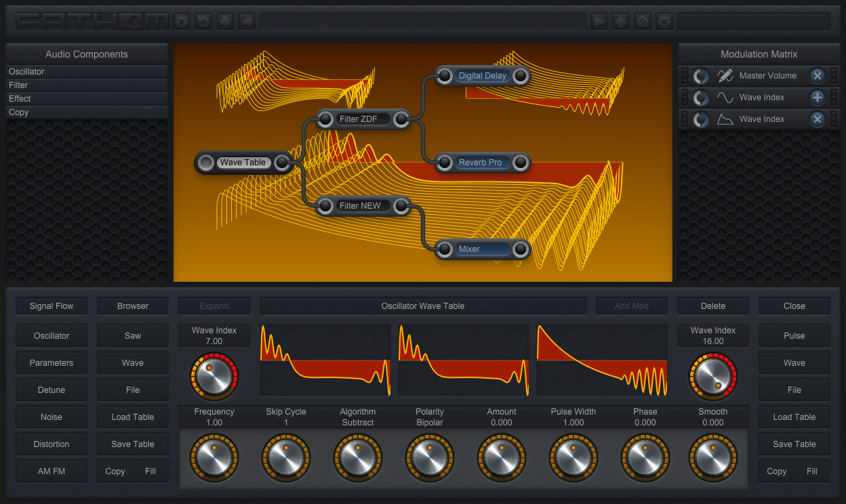Open the gear icon beside the circle-slash icon
This screenshot has height=504, width=846.
[x=664, y=21]
